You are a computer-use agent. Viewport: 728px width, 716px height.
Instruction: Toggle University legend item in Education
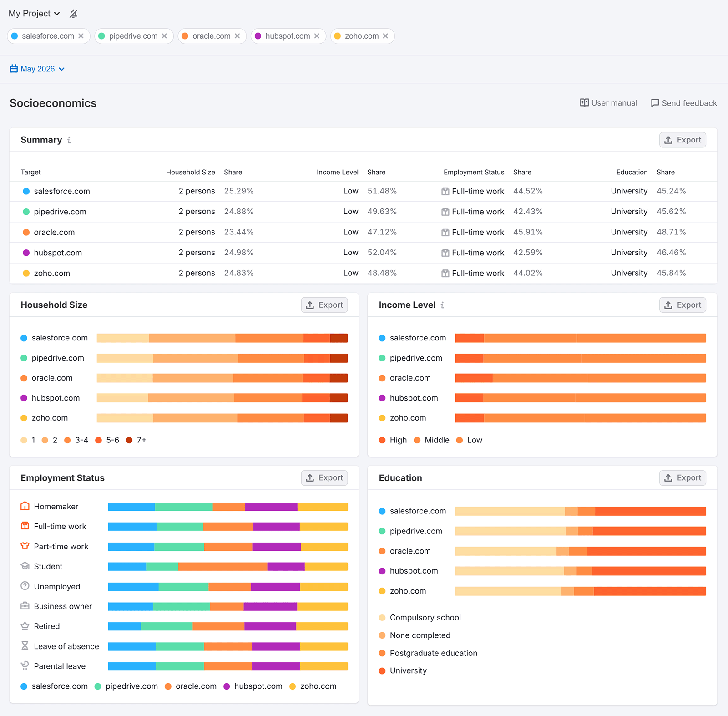pyautogui.click(x=403, y=671)
